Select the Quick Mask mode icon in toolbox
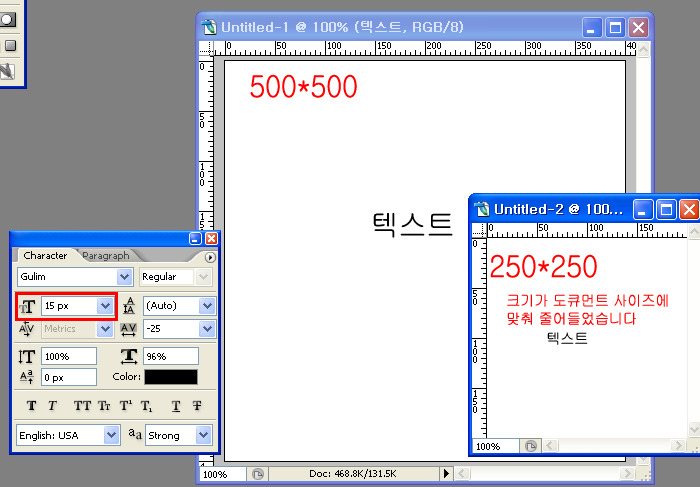 [7, 20]
